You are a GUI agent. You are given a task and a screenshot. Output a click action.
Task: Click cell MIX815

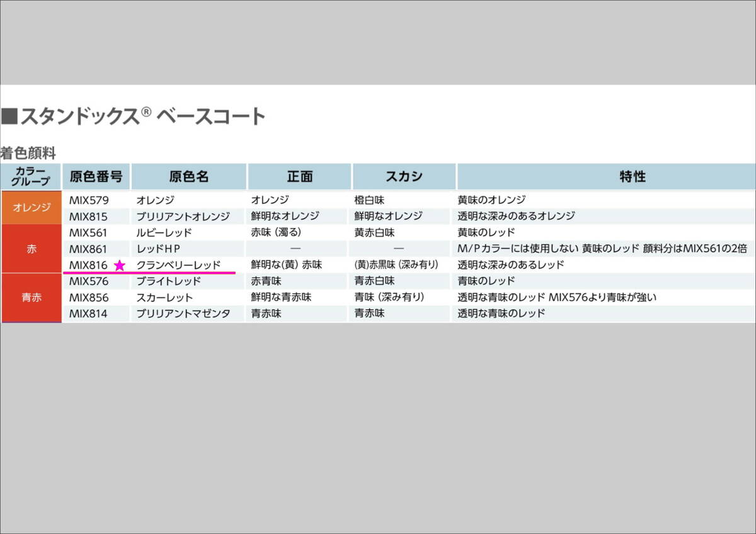click(x=89, y=216)
